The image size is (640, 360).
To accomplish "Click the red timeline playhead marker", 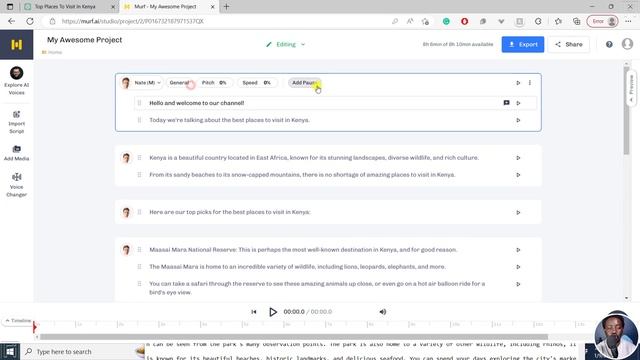I will pyautogui.click(x=35, y=327).
